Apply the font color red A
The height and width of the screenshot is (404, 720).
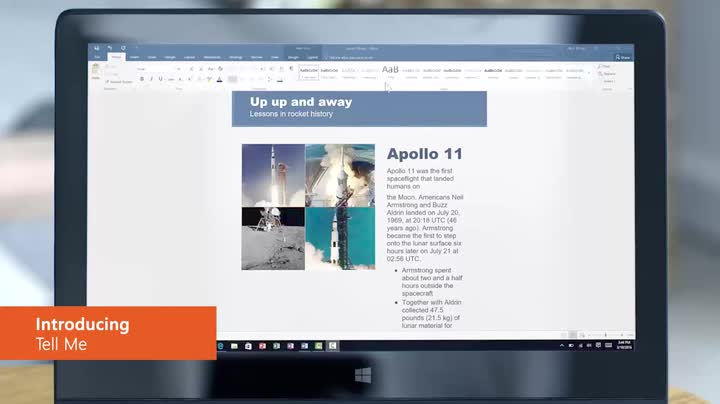pos(219,79)
